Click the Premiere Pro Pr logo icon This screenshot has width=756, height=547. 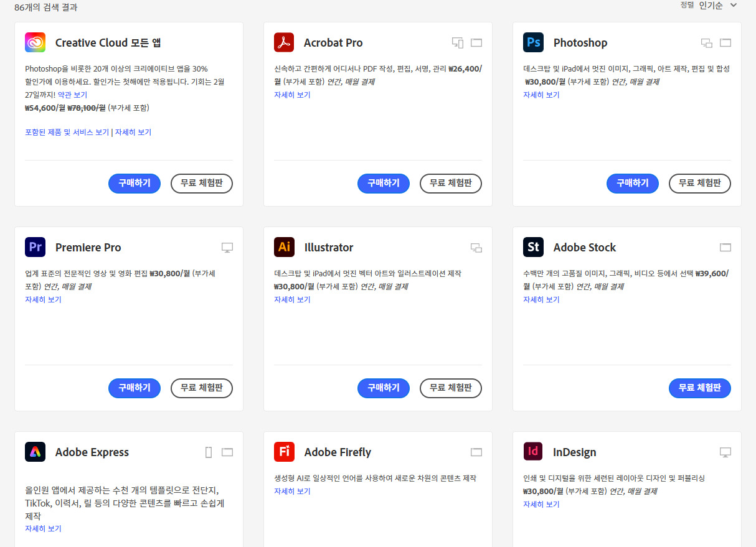[35, 247]
